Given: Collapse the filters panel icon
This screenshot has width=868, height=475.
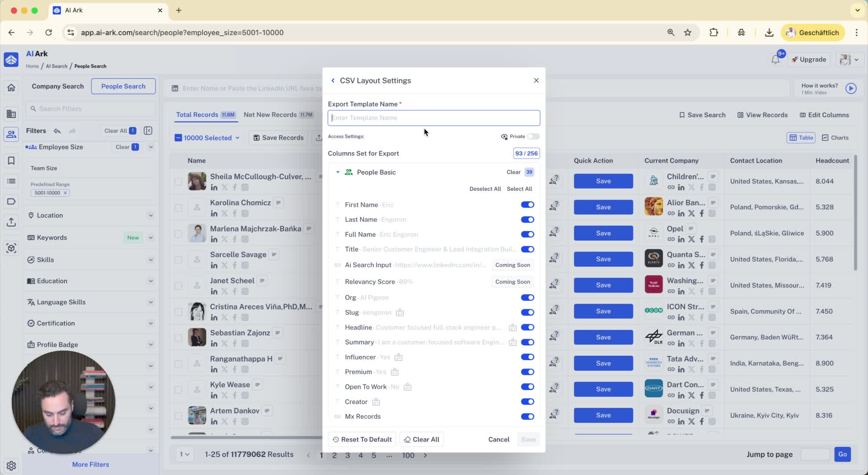Looking at the screenshot, I should [x=148, y=131].
